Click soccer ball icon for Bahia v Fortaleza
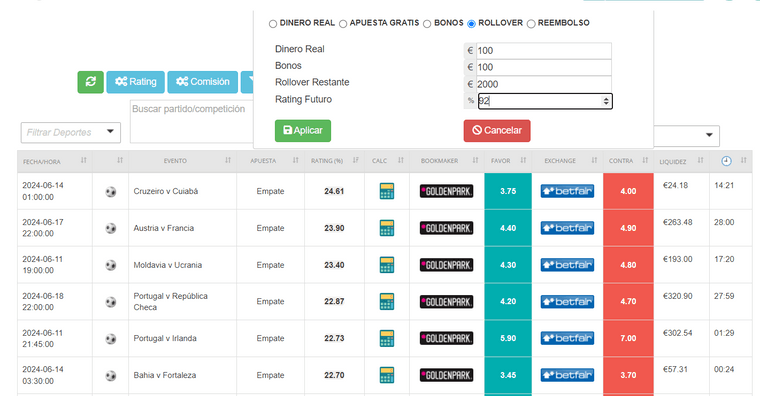 tap(111, 376)
